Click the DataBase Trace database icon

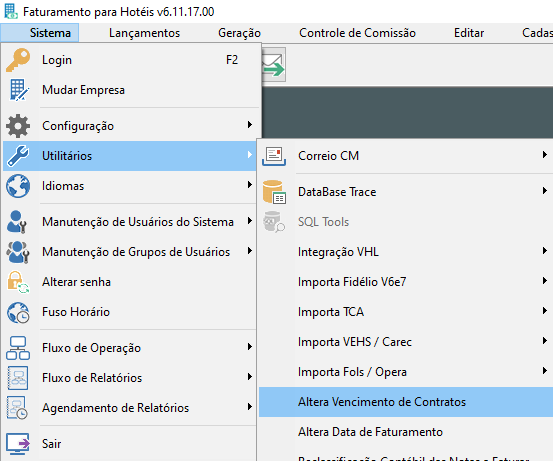point(274,192)
